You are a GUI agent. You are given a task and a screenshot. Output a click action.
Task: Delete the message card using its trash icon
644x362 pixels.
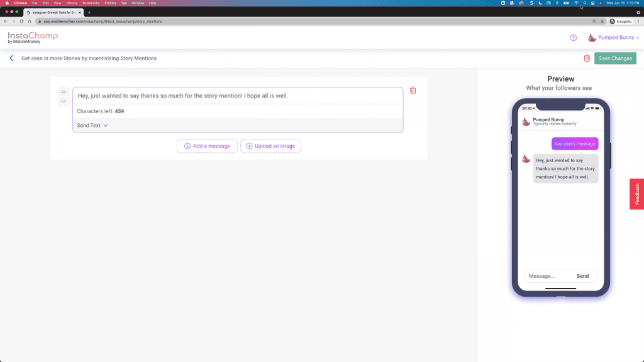point(413,90)
